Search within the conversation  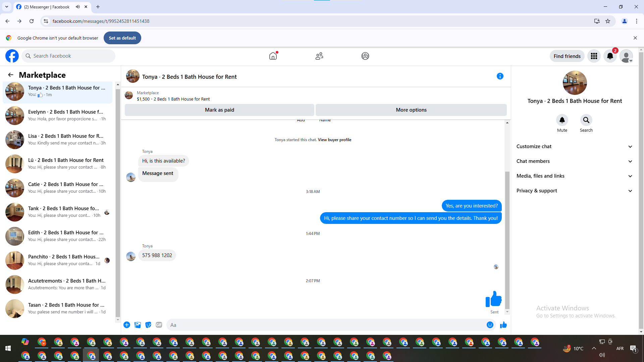[586, 120]
